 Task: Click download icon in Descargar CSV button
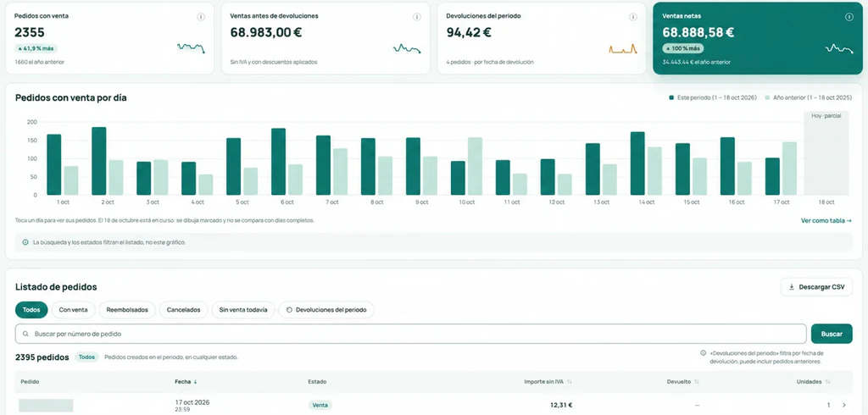[792, 287]
